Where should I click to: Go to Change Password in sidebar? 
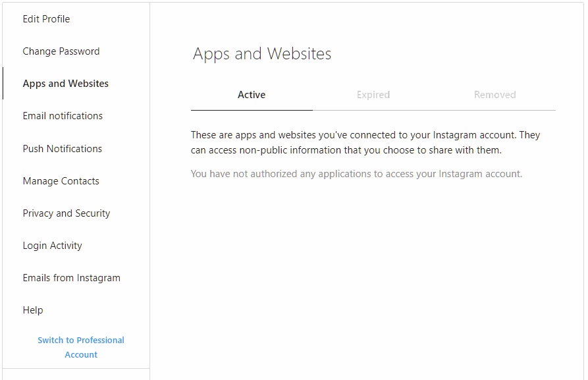point(61,51)
